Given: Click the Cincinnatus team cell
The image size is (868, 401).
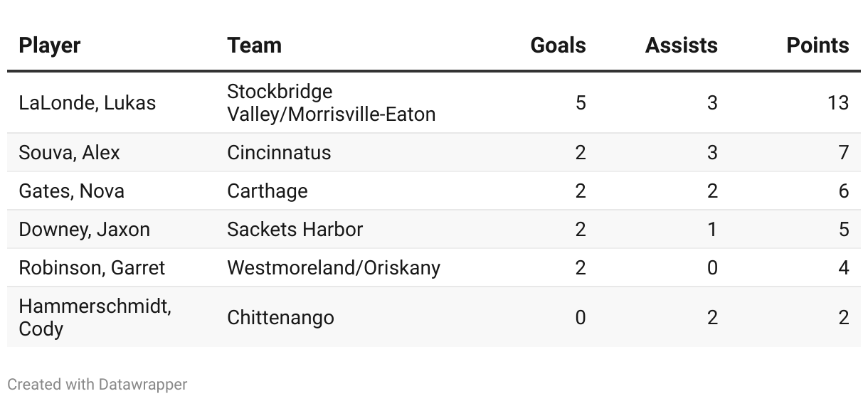Looking at the screenshot, I should click(279, 153).
